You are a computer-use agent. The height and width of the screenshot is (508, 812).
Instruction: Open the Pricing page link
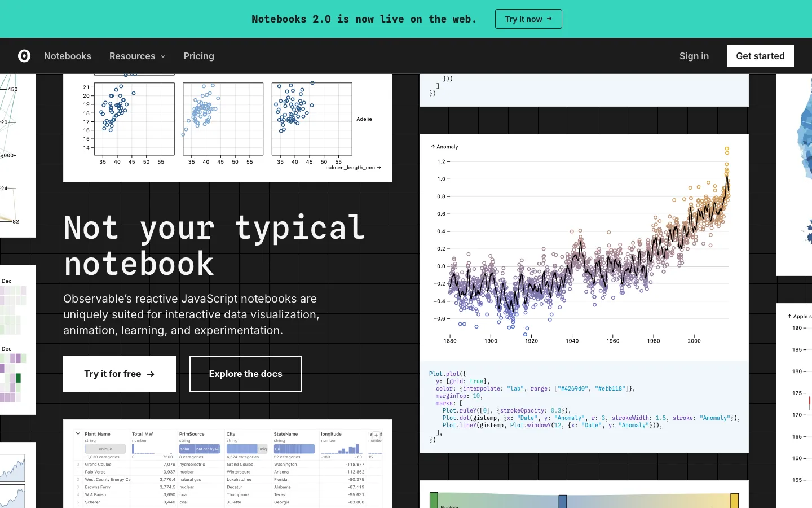(198, 56)
